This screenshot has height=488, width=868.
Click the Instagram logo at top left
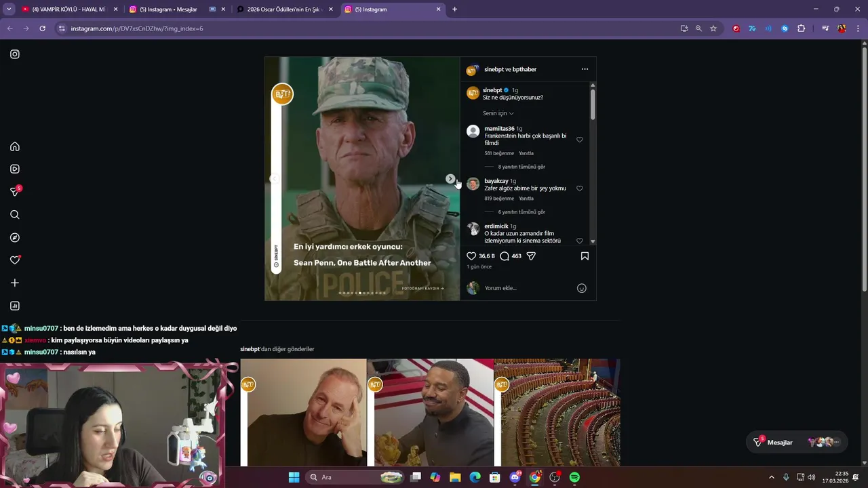[15, 54]
